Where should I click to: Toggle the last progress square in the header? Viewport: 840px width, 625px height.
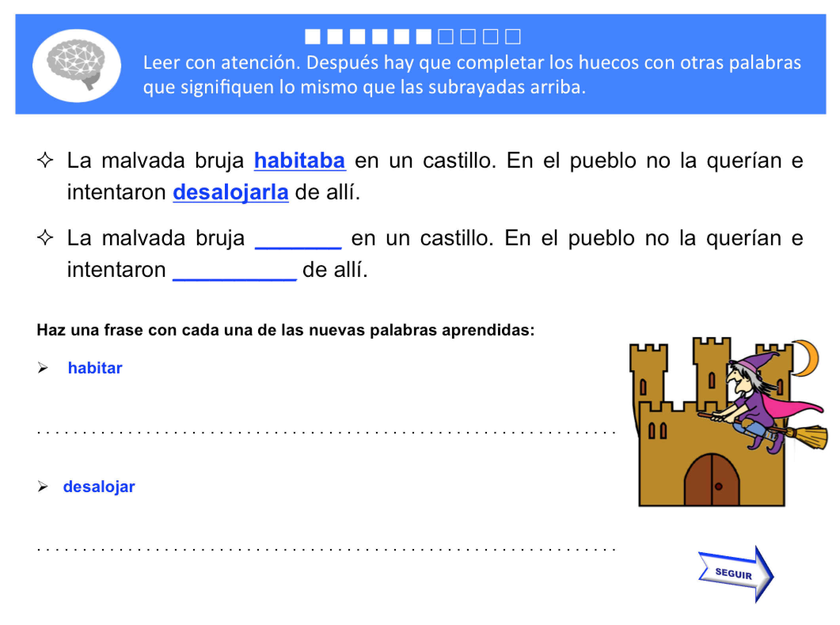pyautogui.click(x=513, y=38)
